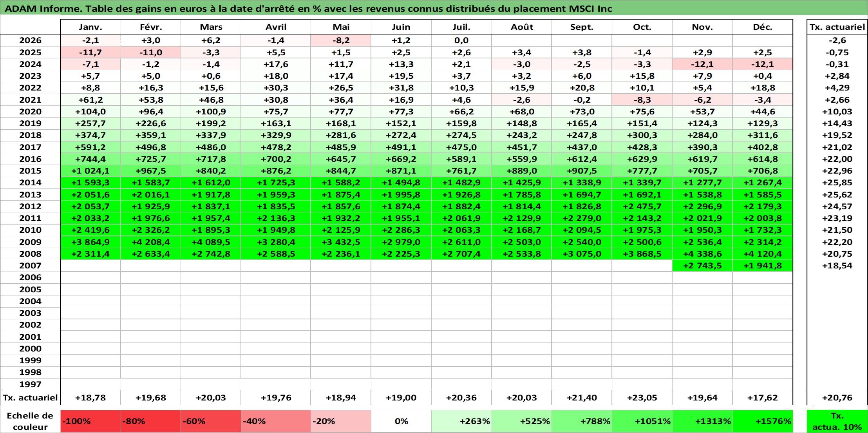Click cell -8,2 in the Mai 2026 row
Viewport: 868px width, 433px height.
tap(341, 40)
